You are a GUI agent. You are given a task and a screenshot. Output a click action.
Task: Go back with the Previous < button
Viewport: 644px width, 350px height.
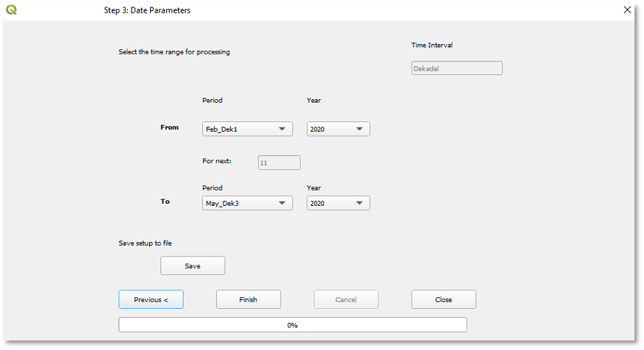(x=151, y=299)
